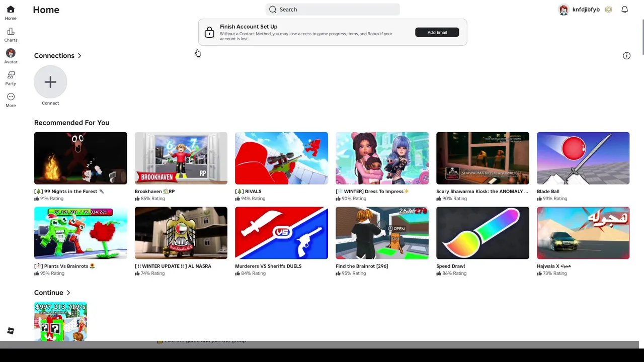Open Dress To Impress game thumbnail

(382, 158)
